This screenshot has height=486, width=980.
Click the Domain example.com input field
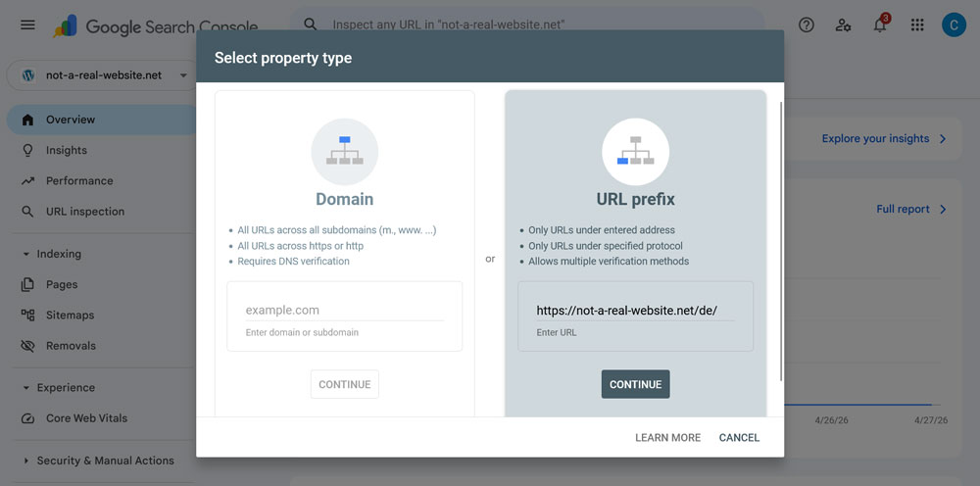(x=344, y=311)
